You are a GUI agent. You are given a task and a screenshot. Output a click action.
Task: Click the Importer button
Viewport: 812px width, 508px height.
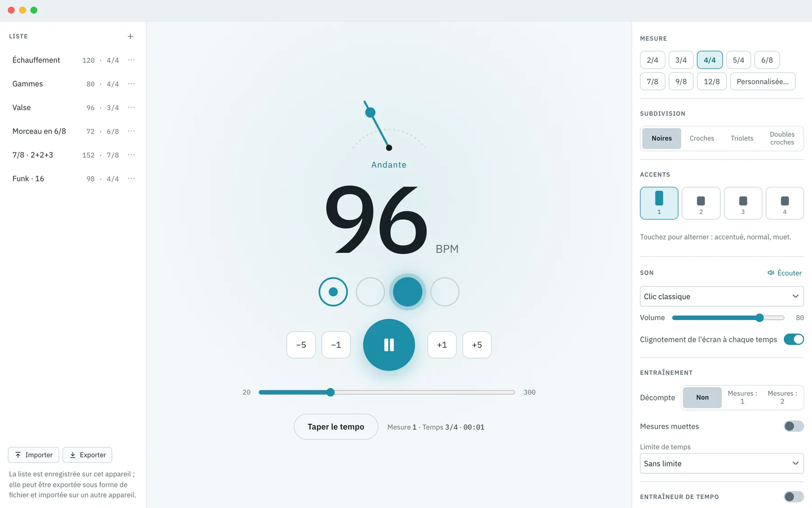33,455
